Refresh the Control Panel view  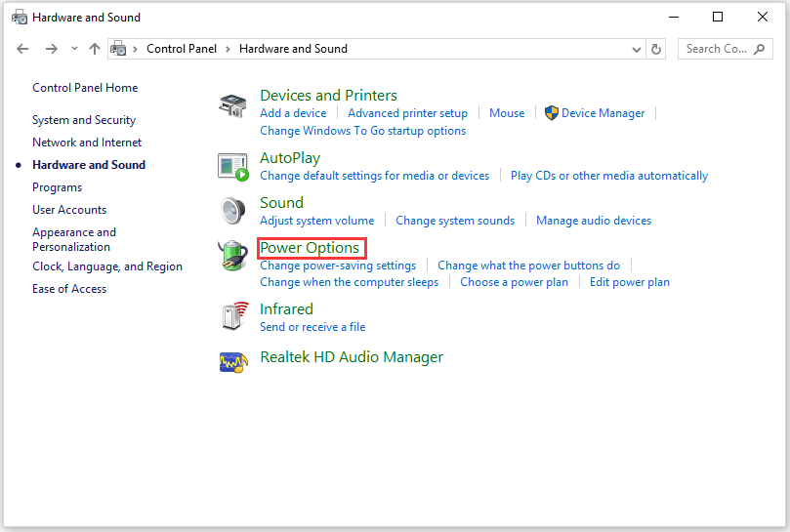tap(656, 49)
